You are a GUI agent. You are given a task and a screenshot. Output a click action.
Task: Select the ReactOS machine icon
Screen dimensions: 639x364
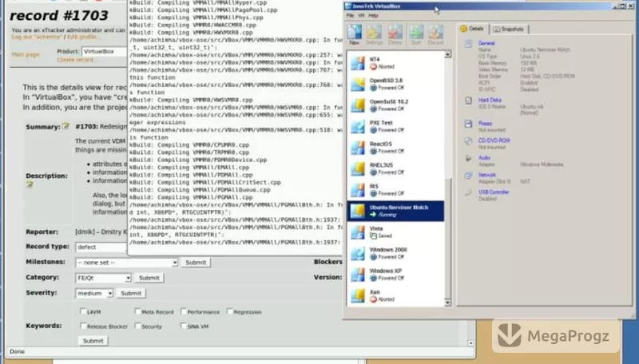click(x=357, y=148)
